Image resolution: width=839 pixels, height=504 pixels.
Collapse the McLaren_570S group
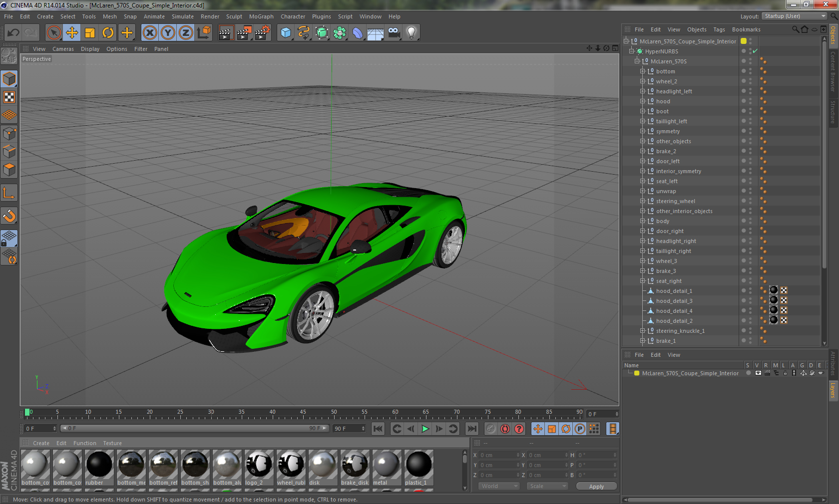pyautogui.click(x=637, y=61)
